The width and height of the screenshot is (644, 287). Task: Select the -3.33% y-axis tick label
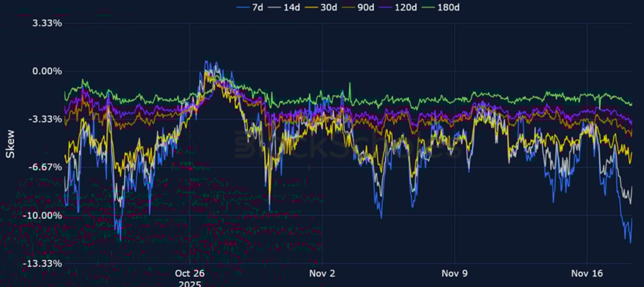(x=46, y=119)
